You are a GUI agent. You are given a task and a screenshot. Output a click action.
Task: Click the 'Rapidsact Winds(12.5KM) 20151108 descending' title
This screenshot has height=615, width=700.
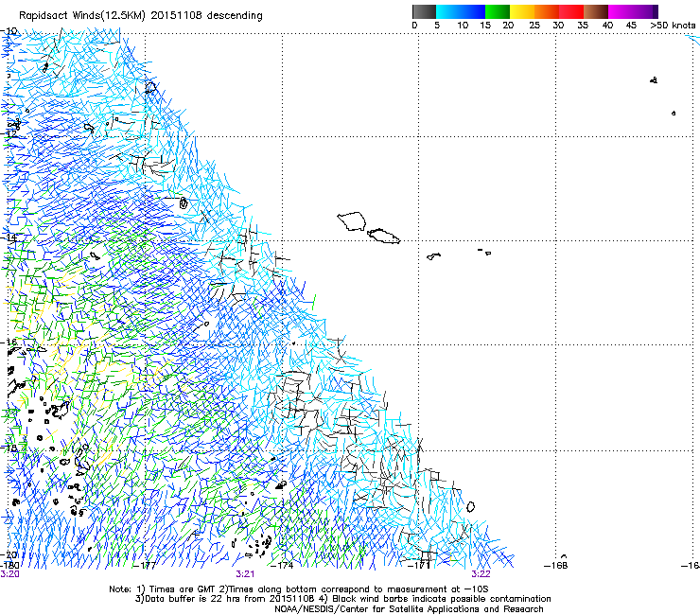[x=141, y=16]
